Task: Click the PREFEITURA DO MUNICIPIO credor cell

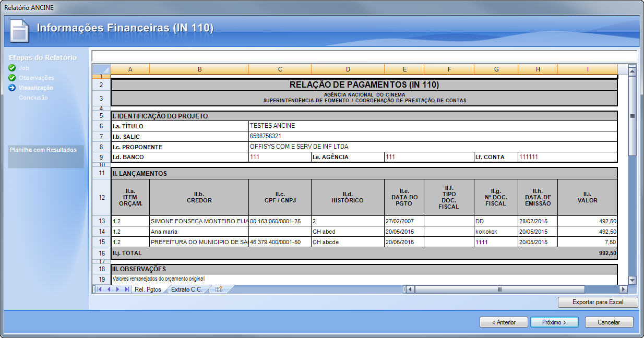Action: tap(199, 242)
